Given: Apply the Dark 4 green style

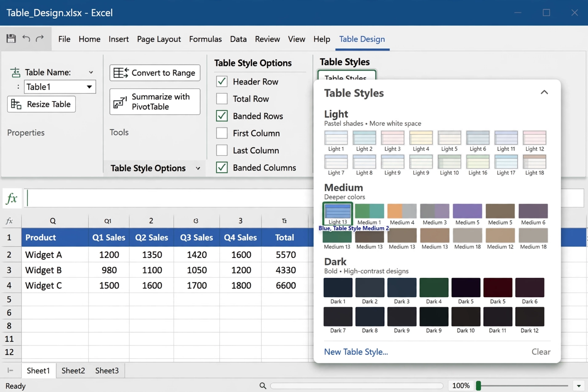Looking at the screenshot, I should click(x=434, y=288).
